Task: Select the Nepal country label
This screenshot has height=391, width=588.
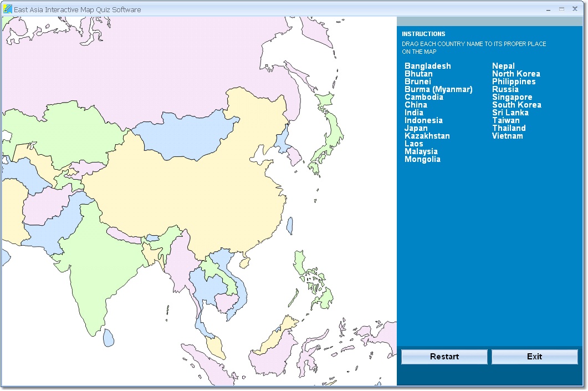Action: [503, 66]
